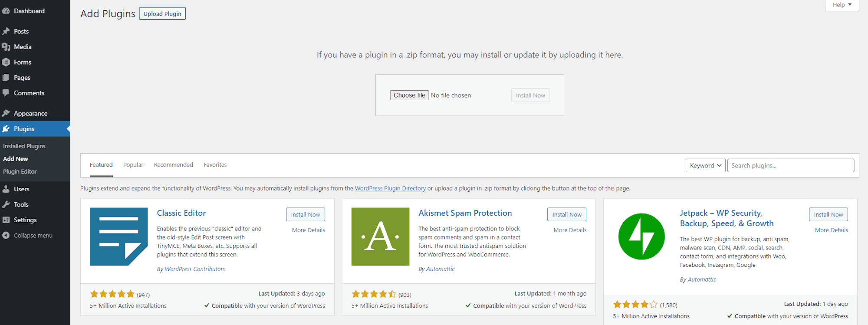Click the Classic Editor plugin title
This screenshot has height=325, width=868.
[x=181, y=213]
